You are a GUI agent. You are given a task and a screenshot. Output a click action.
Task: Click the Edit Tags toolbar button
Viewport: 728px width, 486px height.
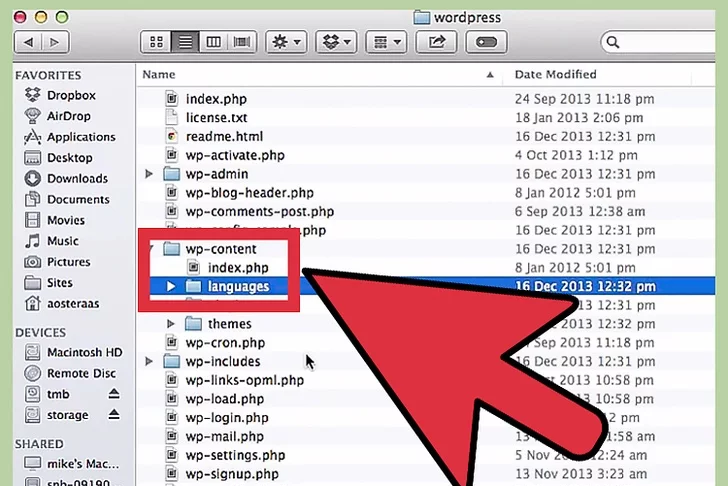(484, 42)
